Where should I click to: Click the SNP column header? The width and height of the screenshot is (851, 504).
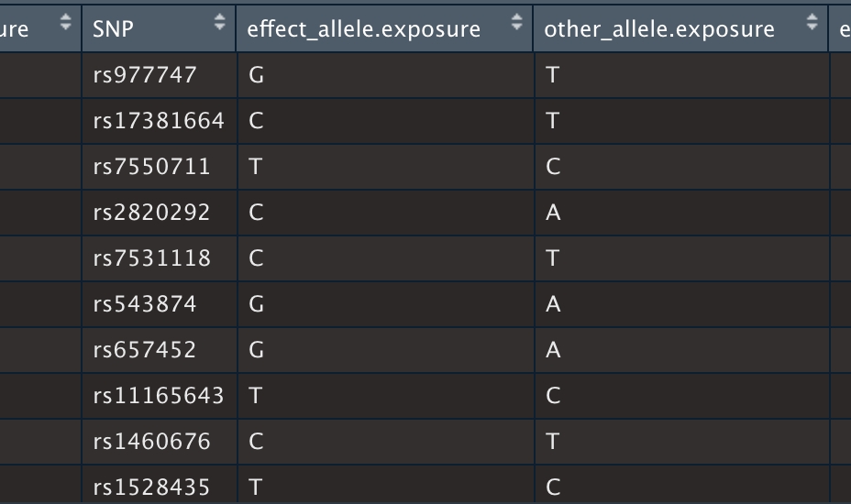pyautogui.click(x=114, y=28)
